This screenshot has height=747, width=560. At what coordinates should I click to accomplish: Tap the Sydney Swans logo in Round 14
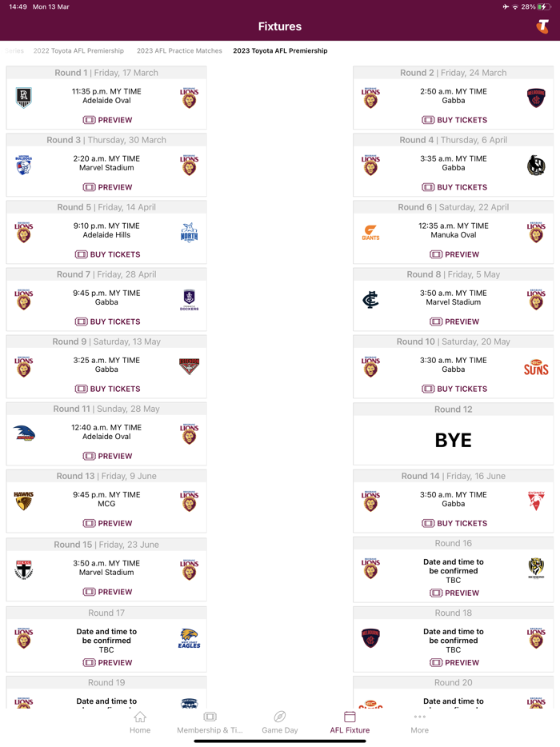[x=535, y=501]
